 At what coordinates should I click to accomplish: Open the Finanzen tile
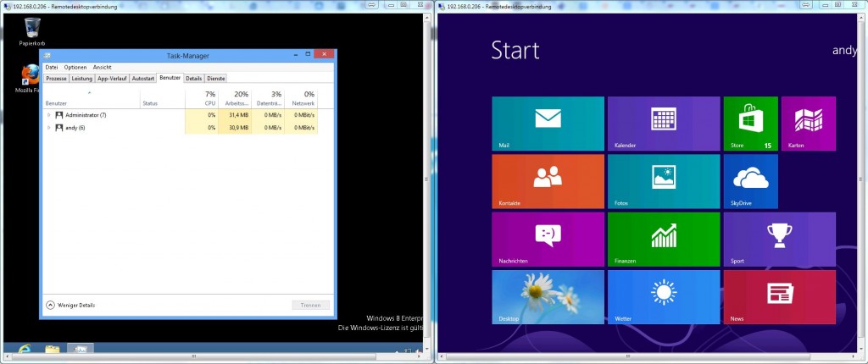663,239
